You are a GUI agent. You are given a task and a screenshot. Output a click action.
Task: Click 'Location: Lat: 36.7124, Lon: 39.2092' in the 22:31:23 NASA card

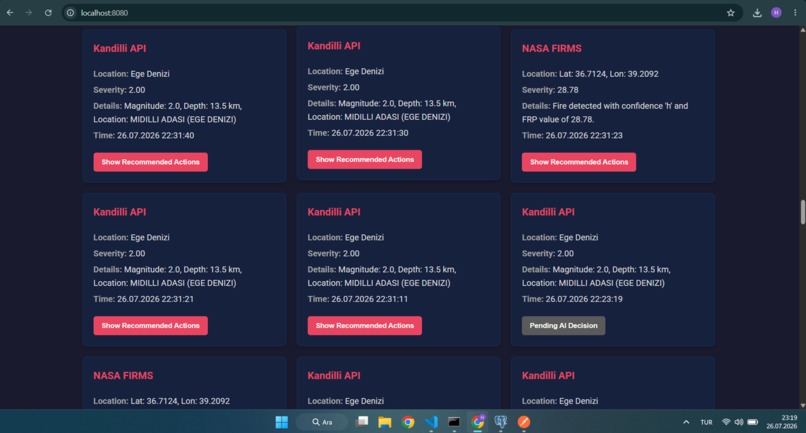point(590,74)
